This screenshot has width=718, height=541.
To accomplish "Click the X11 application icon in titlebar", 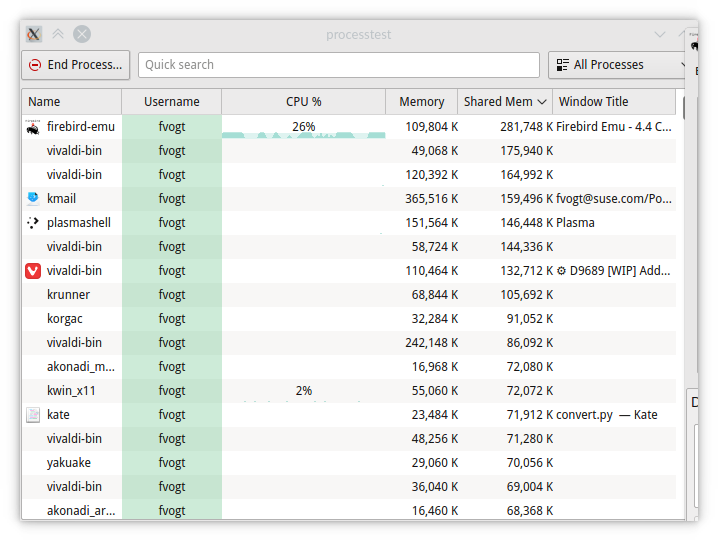I will [x=33, y=34].
